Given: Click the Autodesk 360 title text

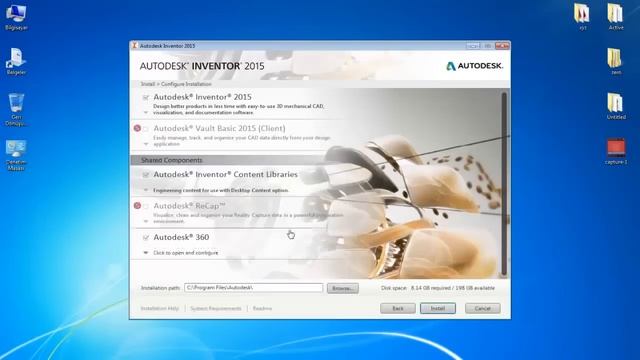Looking at the screenshot, I should tap(181, 237).
